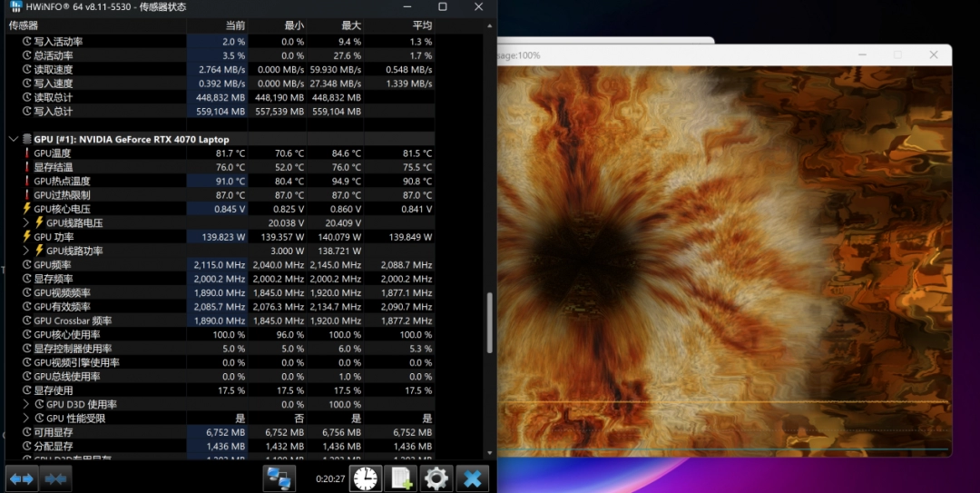The image size is (980, 493).
Task: Click the 传感器 column header
Action: (95, 25)
